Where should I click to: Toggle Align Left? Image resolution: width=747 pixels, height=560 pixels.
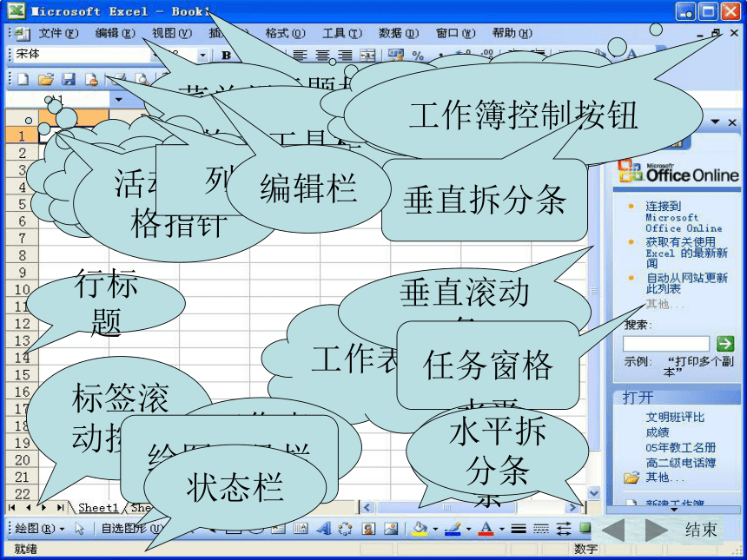tap(299, 56)
